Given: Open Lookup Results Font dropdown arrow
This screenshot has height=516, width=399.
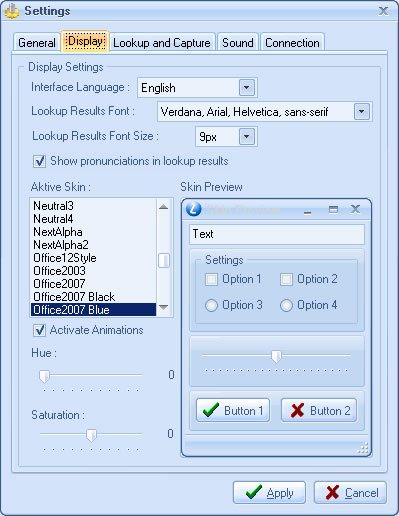Looking at the screenshot, I should 362,111.
